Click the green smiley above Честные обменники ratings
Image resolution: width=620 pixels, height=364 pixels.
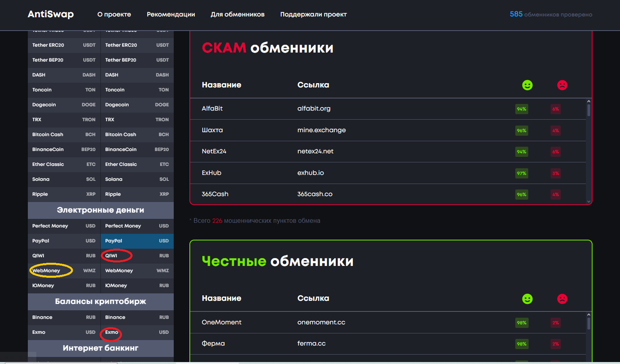point(527,298)
